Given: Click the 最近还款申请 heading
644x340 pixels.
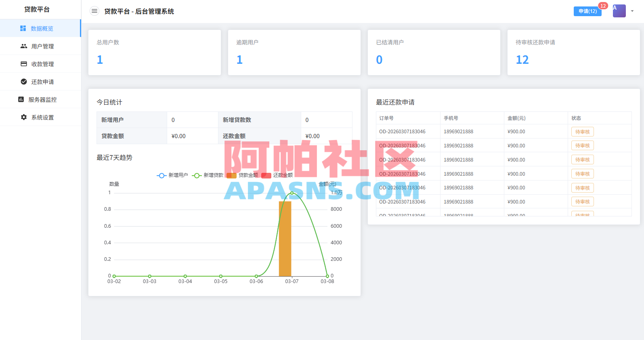Looking at the screenshot, I should (x=395, y=102).
